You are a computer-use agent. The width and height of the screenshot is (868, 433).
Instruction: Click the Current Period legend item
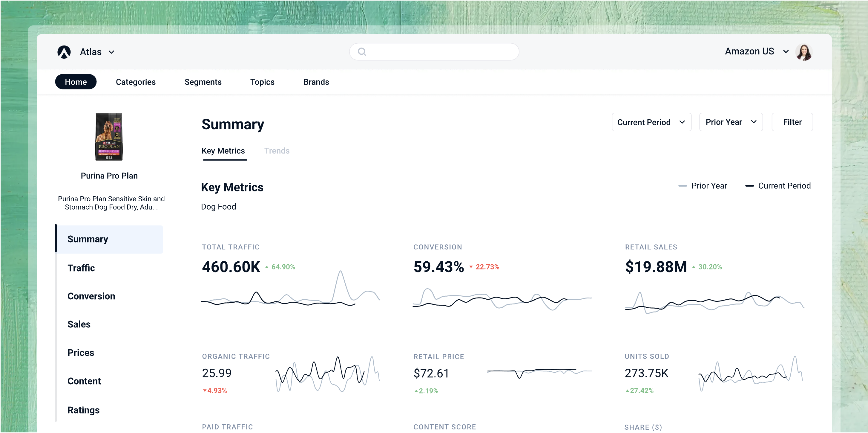(778, 186)
